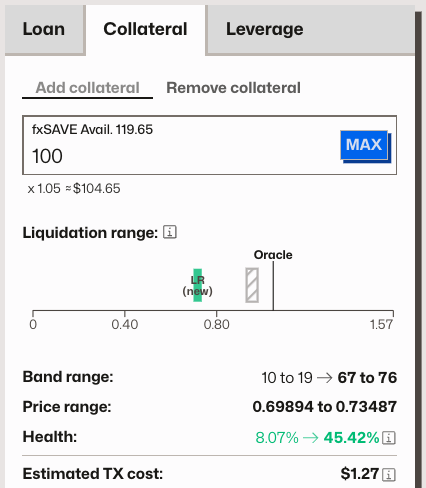Click the MAX button
Viewport: 426px width, 488px height.
pyautogui.click(x=365, y=146)
